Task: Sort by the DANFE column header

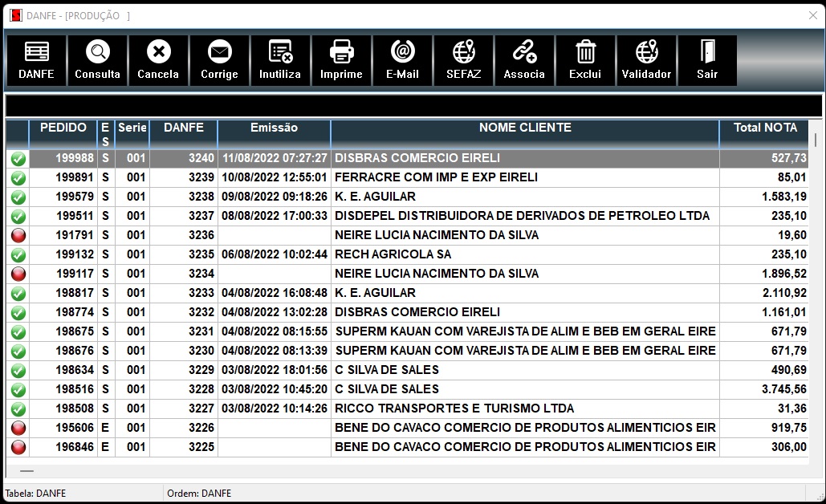Action: [x=183, y=134]
